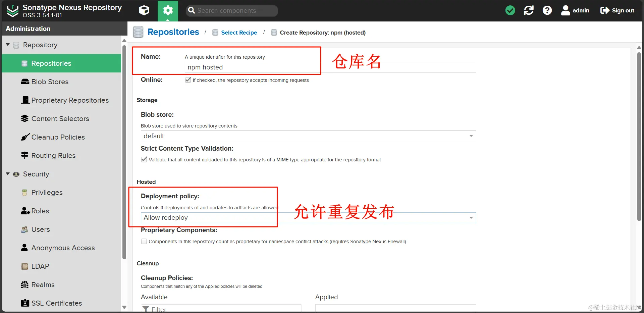Click the green system status check icon
644x313 pixels.
510,11
